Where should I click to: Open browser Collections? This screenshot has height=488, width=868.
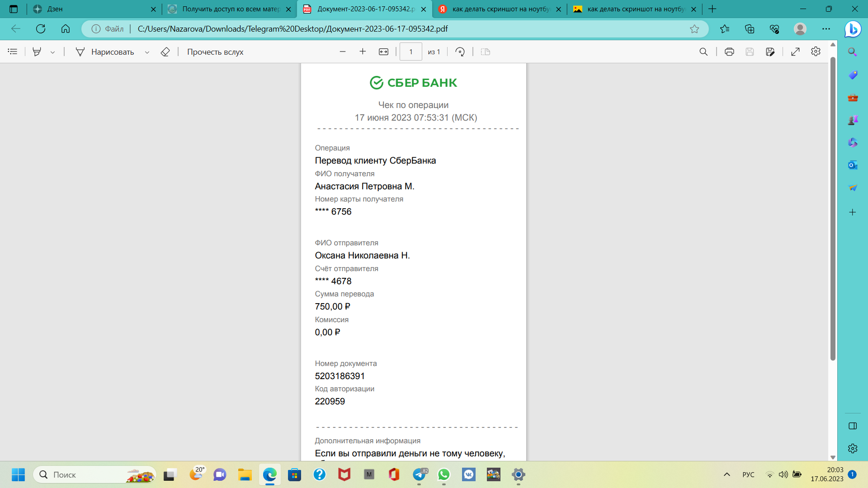[750, 29]
